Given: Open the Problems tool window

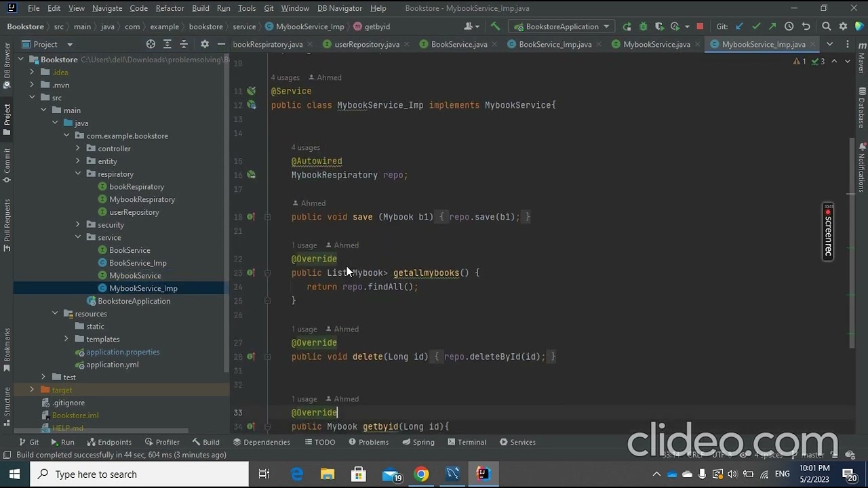Looking at the screenshot, I should pos(368,442).
